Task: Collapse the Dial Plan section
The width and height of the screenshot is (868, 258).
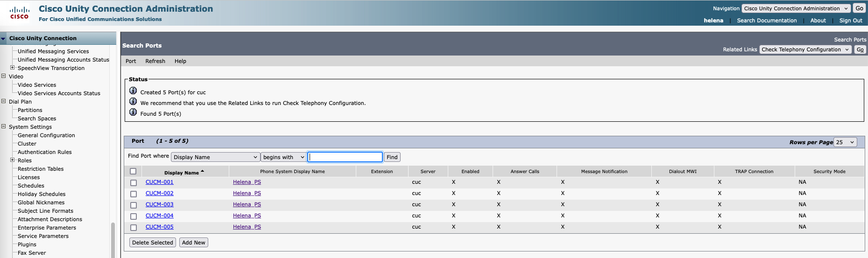Action: pyautogui.click(x=4, y=101)
